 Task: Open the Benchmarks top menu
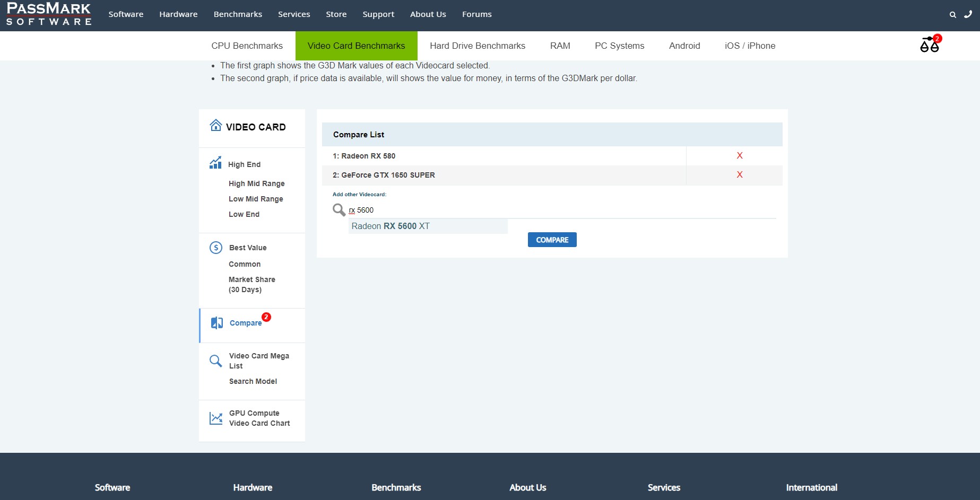pos(238,14)
